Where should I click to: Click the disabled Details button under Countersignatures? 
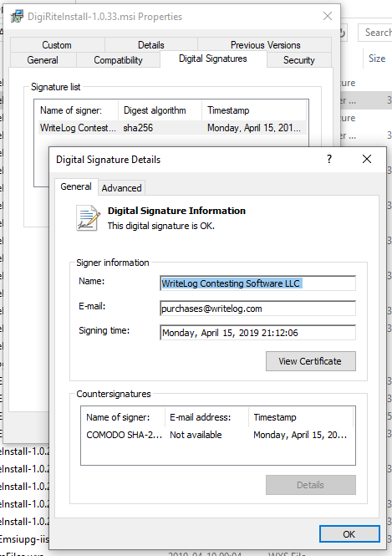pos(310,485)
